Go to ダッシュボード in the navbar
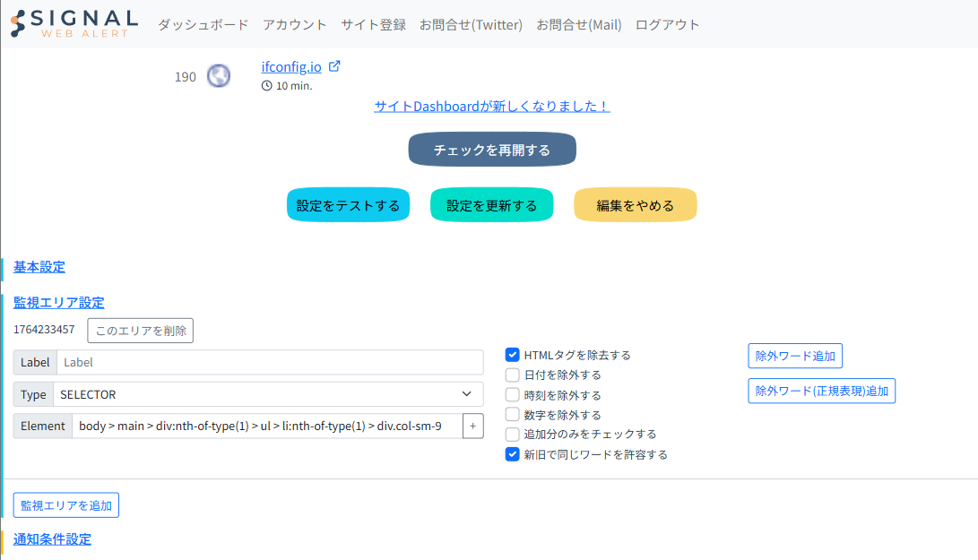The width and height of the screenshot is (978, 560). pyautogui.click(x=203, y=25)
